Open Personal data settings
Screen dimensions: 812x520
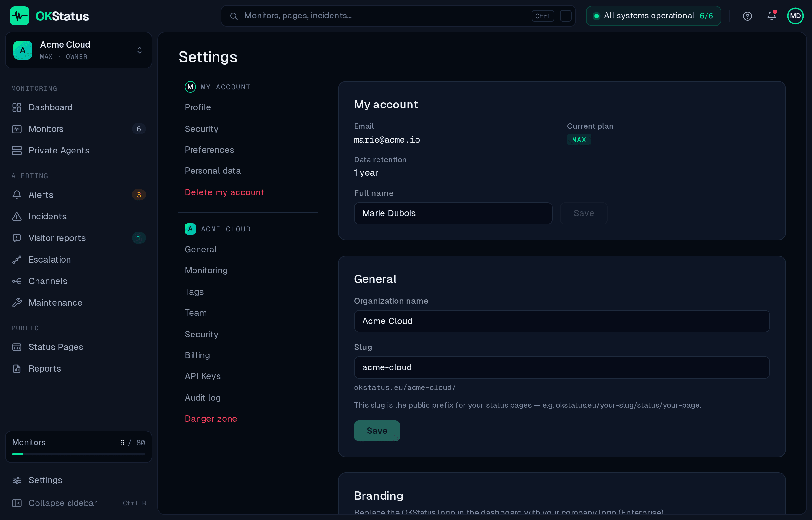tap(213, 171)
